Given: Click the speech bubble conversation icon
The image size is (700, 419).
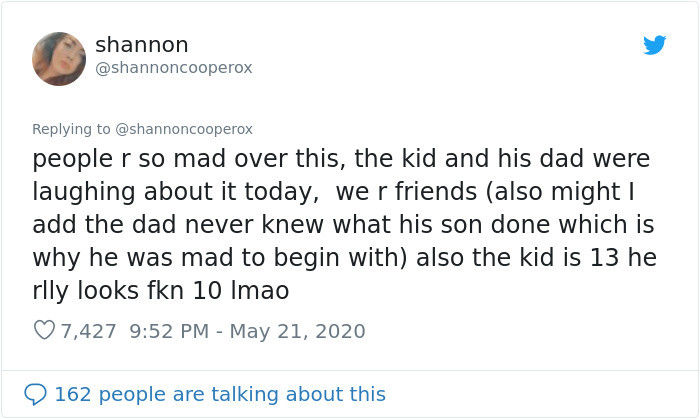Looking at the screenshot, I should [35, 394].
